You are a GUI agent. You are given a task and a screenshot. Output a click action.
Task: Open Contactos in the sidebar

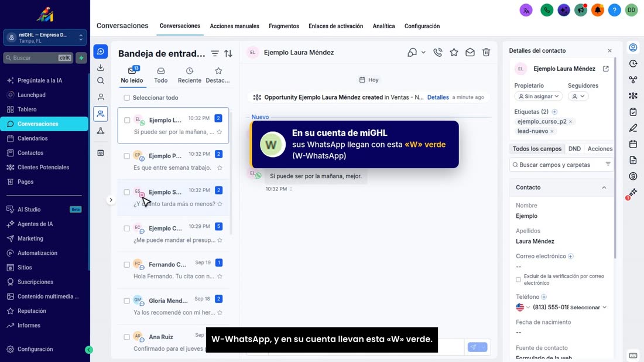[x=30, y=153]
